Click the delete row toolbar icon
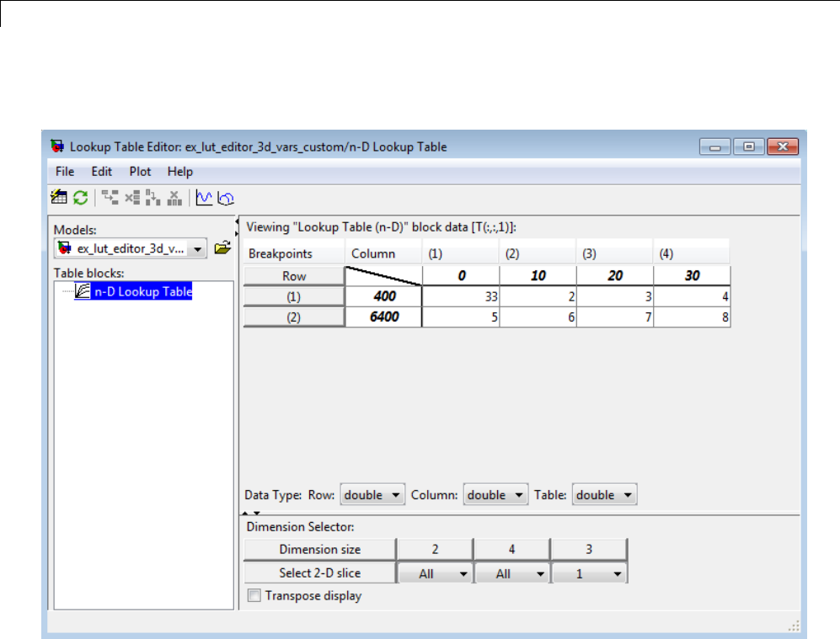 (x=132, y=198)
